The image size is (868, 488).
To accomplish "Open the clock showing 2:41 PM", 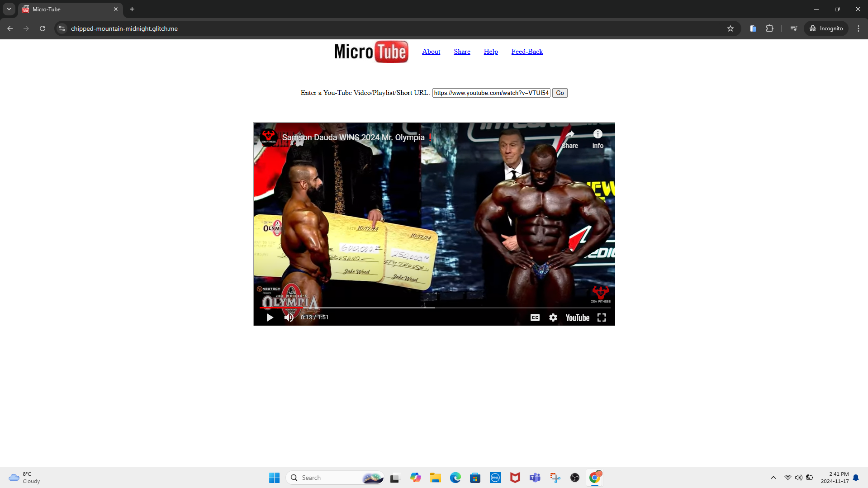I will (x=835, y=478).
